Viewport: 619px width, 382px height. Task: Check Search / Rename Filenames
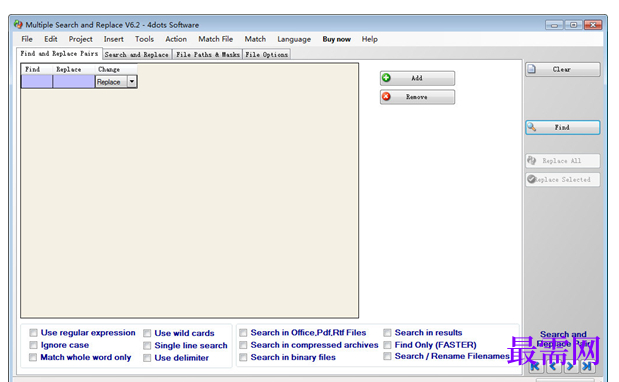pyautogui.click(x=387, y=356)
